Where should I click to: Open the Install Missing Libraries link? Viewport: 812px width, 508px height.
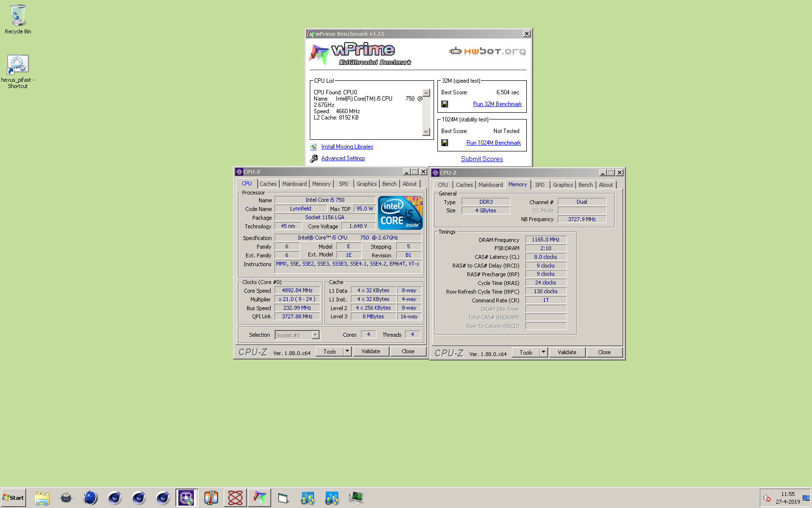[347, 147]
